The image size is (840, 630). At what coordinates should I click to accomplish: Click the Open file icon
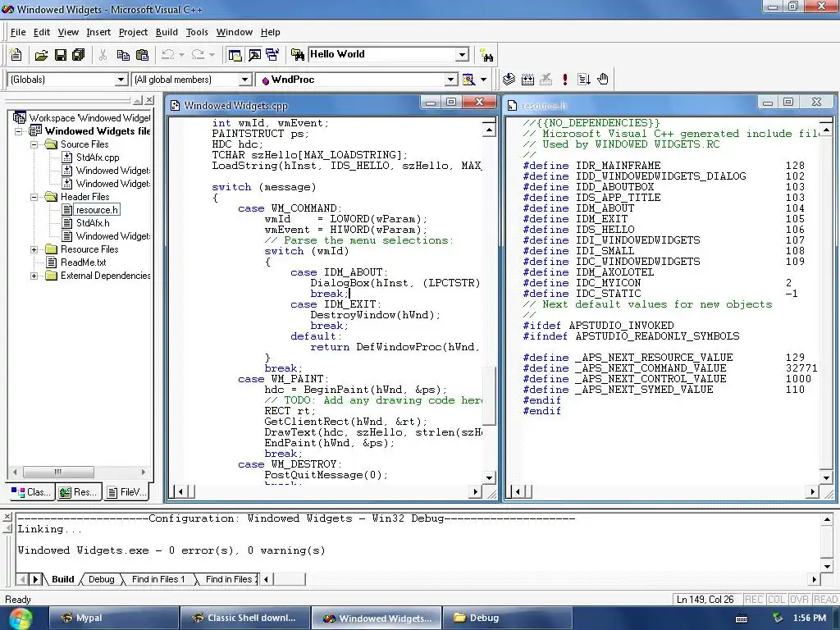[x=41, y=55]
